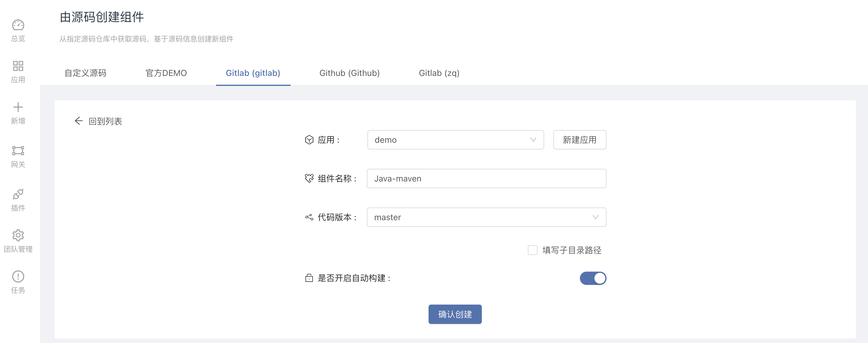The height and width of the screenshot is (343, 868).
Task: Click chevron arrow in master selector
Action: (x=595, y=217)
